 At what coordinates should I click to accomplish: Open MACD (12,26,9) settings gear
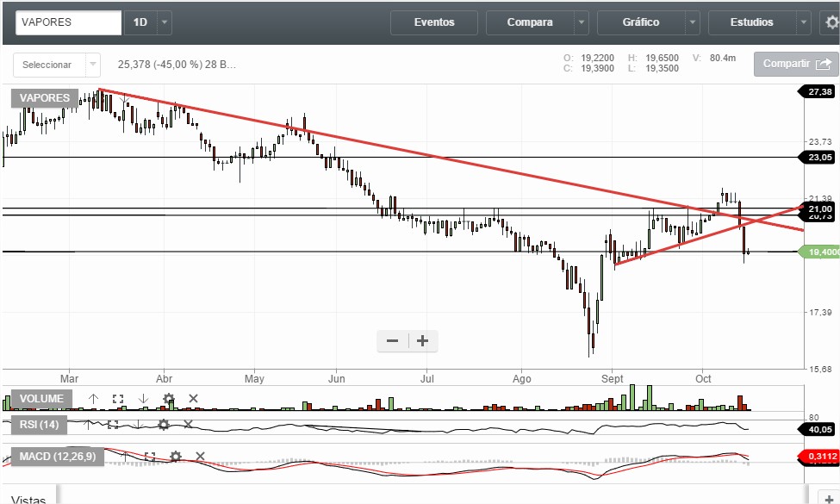point(175,457)
